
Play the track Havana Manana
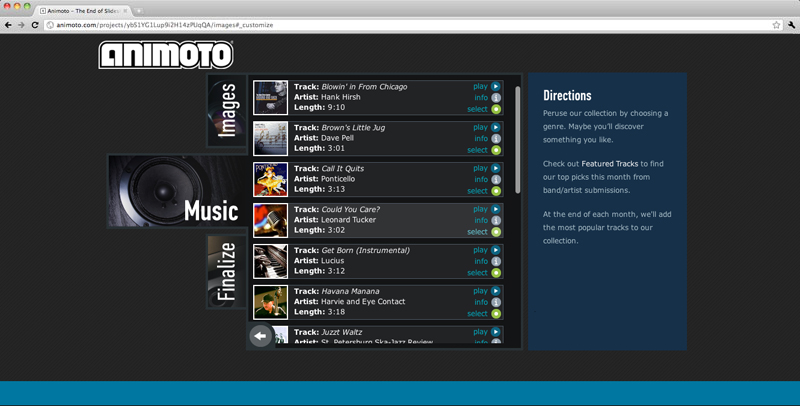point(487,291)
